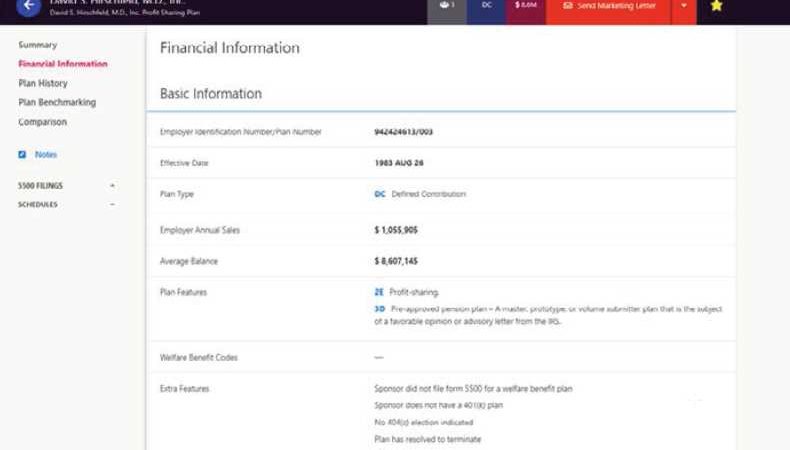Select Financial Information in sidebar
The height and width of the screenshot is (450, 790).
pos(63,64)
